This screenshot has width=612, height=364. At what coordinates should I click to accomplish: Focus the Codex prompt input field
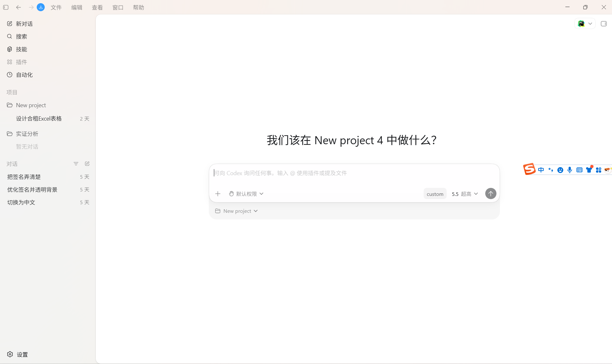click(x=354, y=173)
